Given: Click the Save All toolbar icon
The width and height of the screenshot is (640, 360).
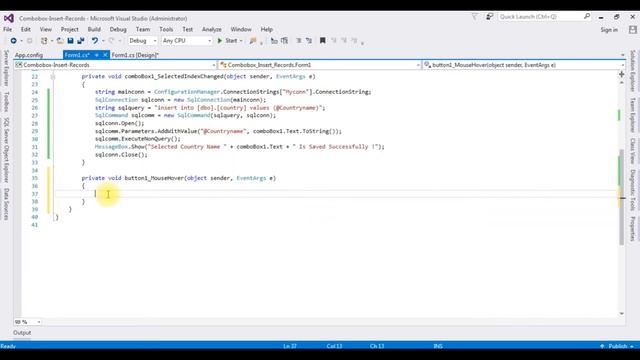Looking at the screenshot, I should (81, 40).
